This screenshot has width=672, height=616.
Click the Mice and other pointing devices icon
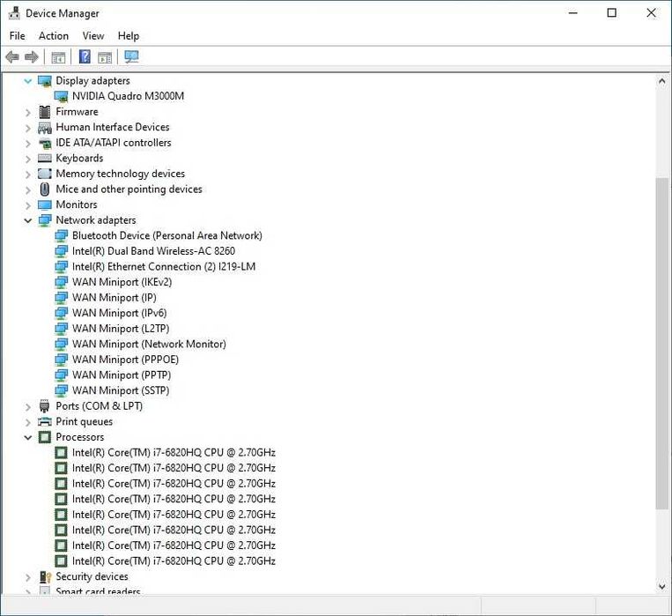coord(45,189)
